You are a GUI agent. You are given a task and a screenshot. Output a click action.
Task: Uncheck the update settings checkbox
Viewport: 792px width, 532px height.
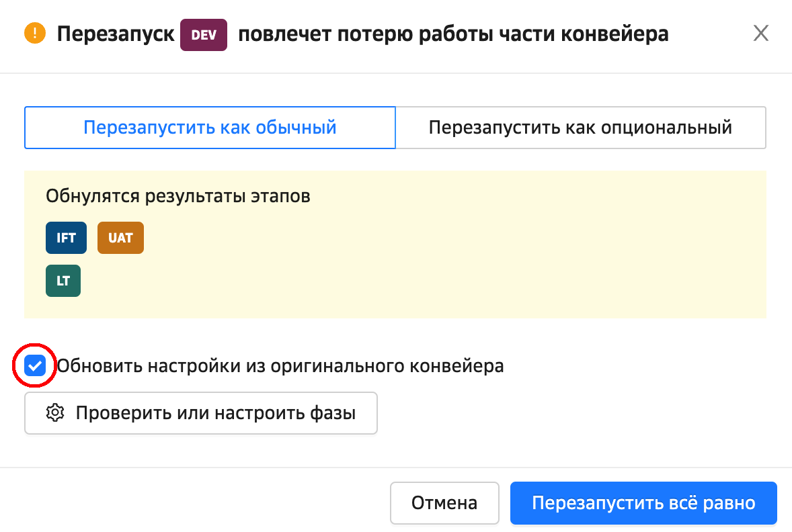pyautogui.click(x=35, y=366)
